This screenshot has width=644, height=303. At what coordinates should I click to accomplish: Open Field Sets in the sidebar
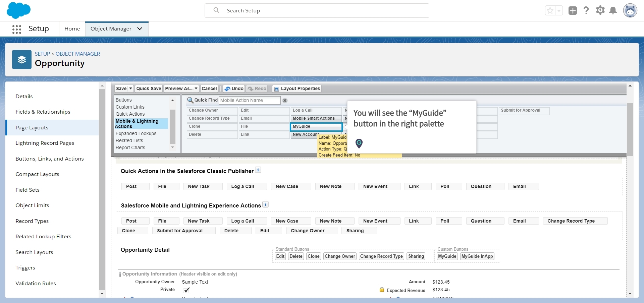(28, 190)
